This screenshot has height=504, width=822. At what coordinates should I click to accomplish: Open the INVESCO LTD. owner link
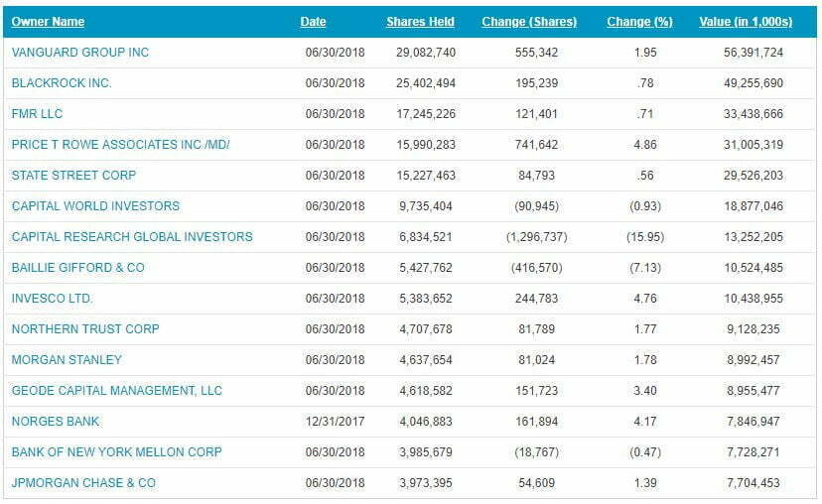tap(53, 299)
